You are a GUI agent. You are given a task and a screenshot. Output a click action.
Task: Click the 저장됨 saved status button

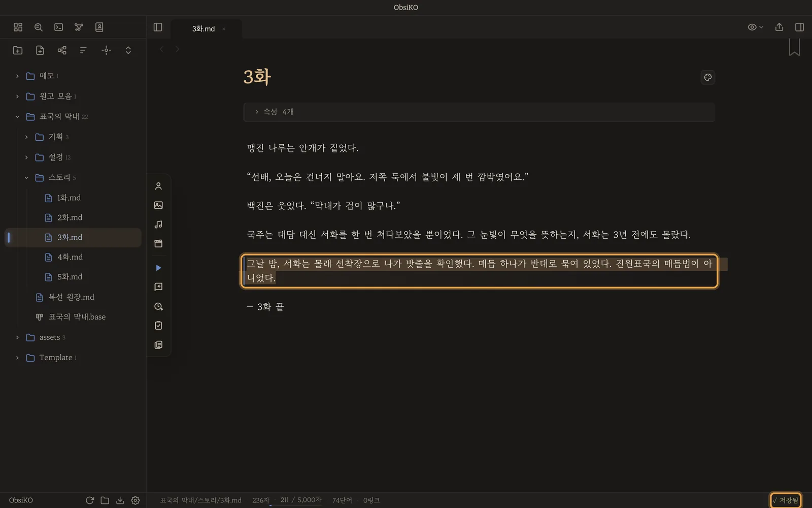click(x=786, y=500)
